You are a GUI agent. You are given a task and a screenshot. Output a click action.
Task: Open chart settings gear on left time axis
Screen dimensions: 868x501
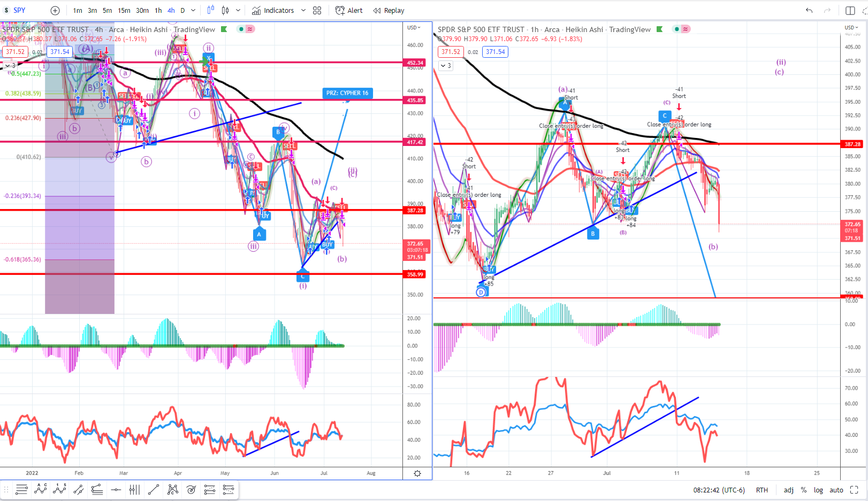[417, 473]
